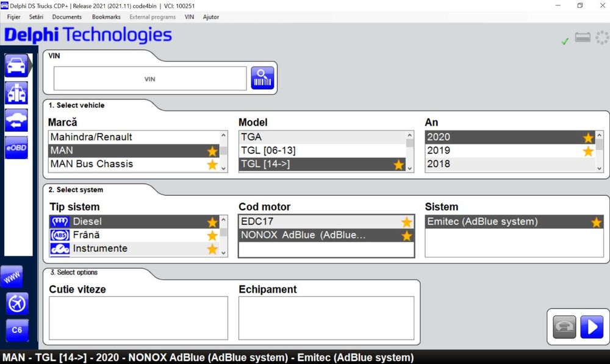610x364 pixels.
Task: Select year 2020
Action: tap(511, 137)
